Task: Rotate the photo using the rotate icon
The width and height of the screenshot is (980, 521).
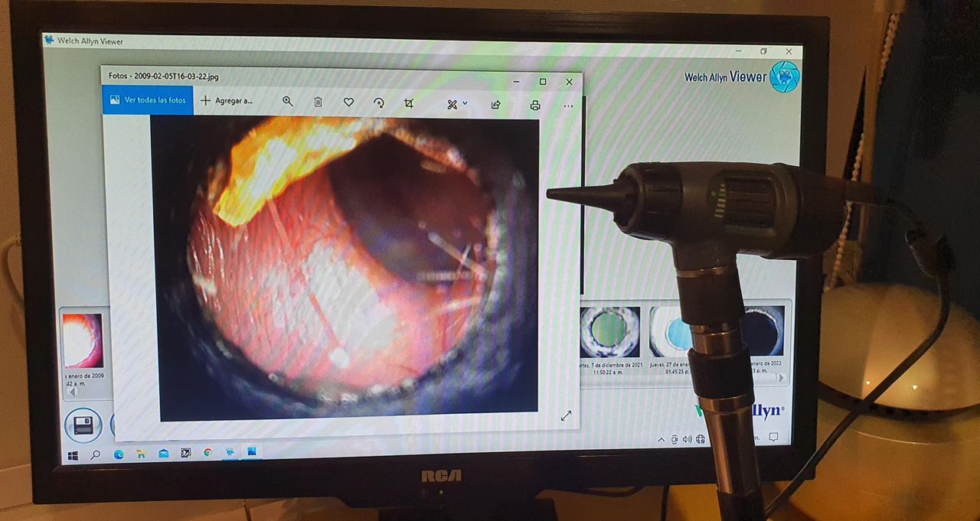Action: click(378, 103)
